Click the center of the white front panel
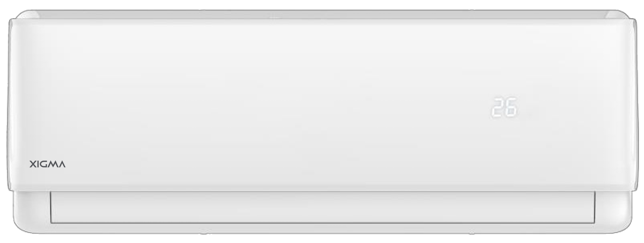This screenshot has height=243, width=644. coord(322,102)
